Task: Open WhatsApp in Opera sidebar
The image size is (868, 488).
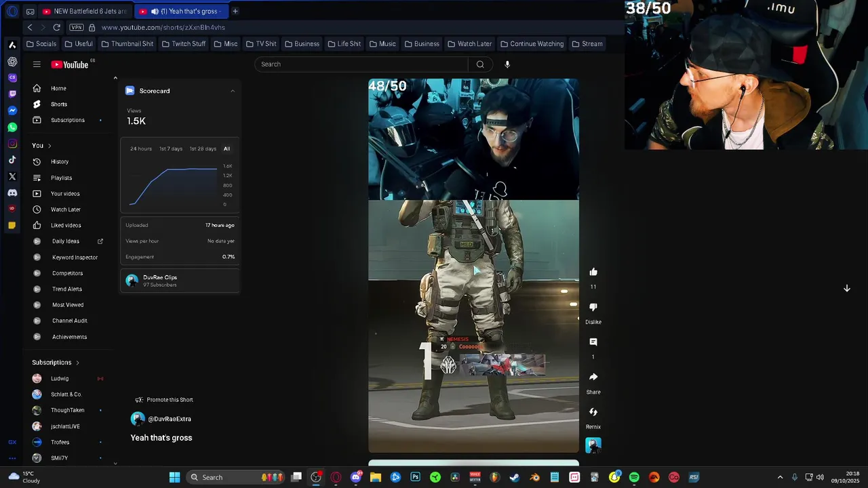Action: (12, 127)
